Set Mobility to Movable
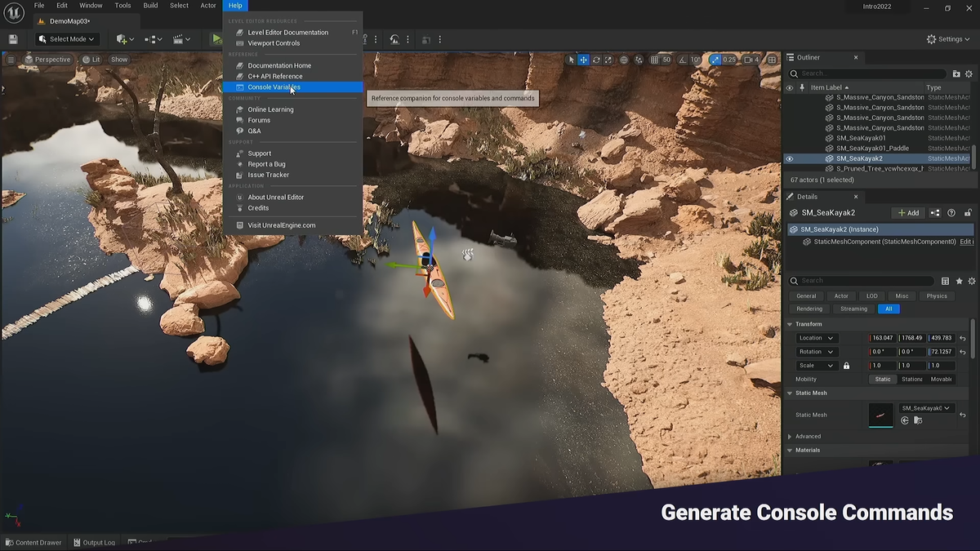This screenshot has height=551, width=980. tap(941, 380)
